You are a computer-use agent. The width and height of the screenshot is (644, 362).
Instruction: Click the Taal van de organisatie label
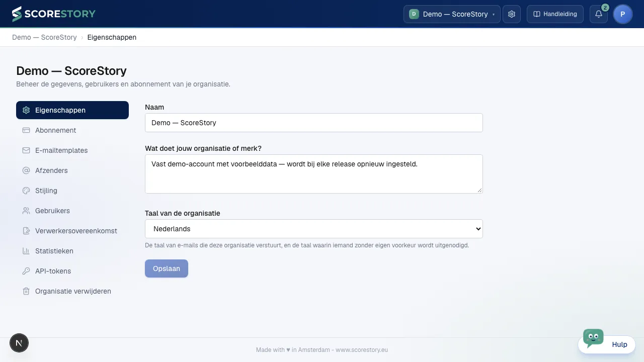[183, 213]
